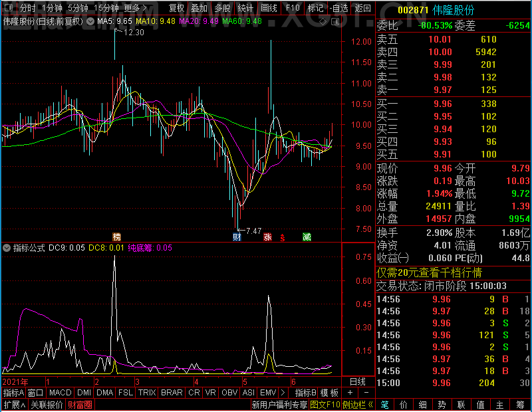Open the chart settings circle beside 伟隆股份 title
This screenshot has width=532, height=412.
(90, 22)
